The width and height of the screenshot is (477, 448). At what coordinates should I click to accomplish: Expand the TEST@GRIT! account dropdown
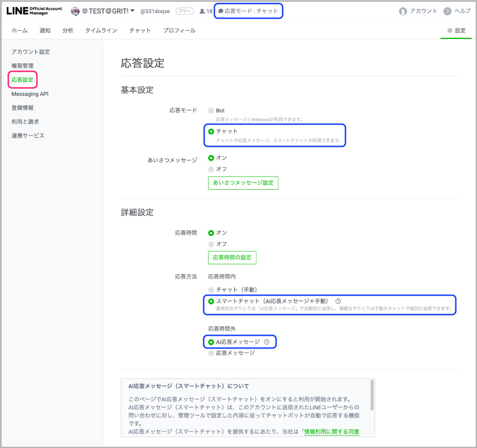coord(132,11)
